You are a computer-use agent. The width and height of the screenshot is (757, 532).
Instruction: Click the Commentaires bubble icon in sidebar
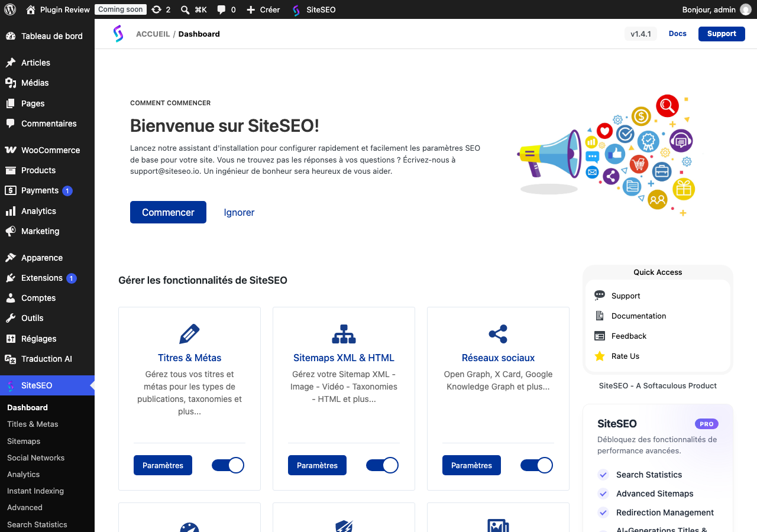click(11, 124)
